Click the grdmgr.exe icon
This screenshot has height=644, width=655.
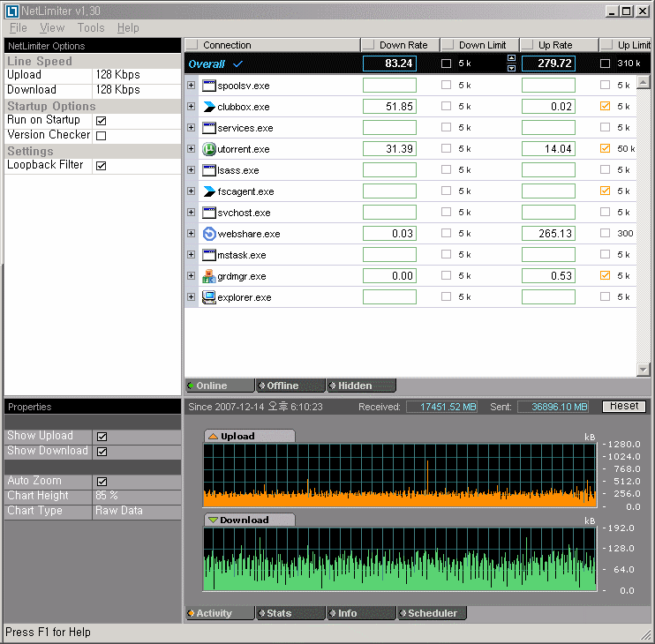coord(208,276)
